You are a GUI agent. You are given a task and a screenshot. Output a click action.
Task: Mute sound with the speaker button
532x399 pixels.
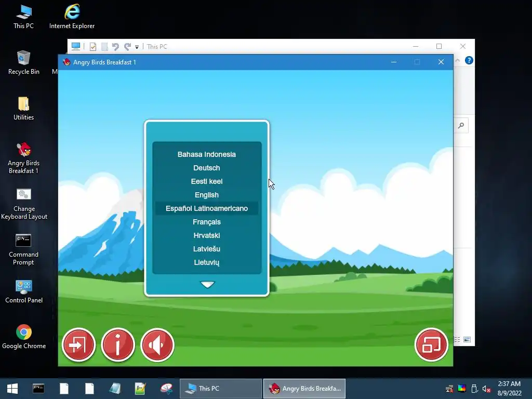(157, 345)
